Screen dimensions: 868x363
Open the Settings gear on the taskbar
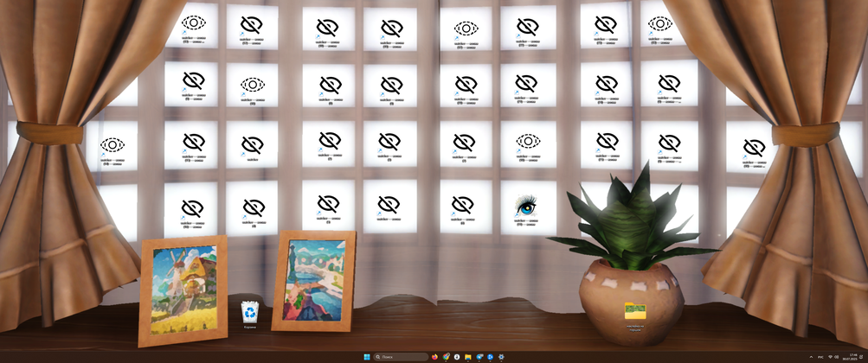tap(501, 357)
